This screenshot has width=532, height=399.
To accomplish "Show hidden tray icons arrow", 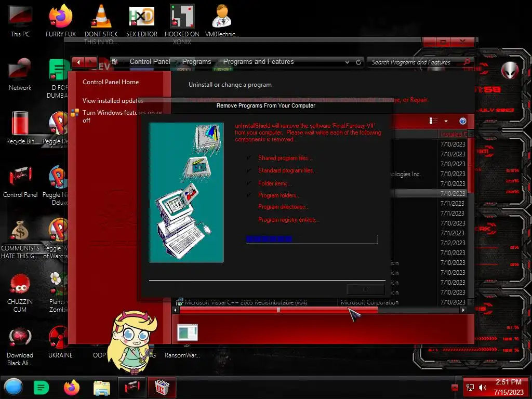I will point(455,388).
